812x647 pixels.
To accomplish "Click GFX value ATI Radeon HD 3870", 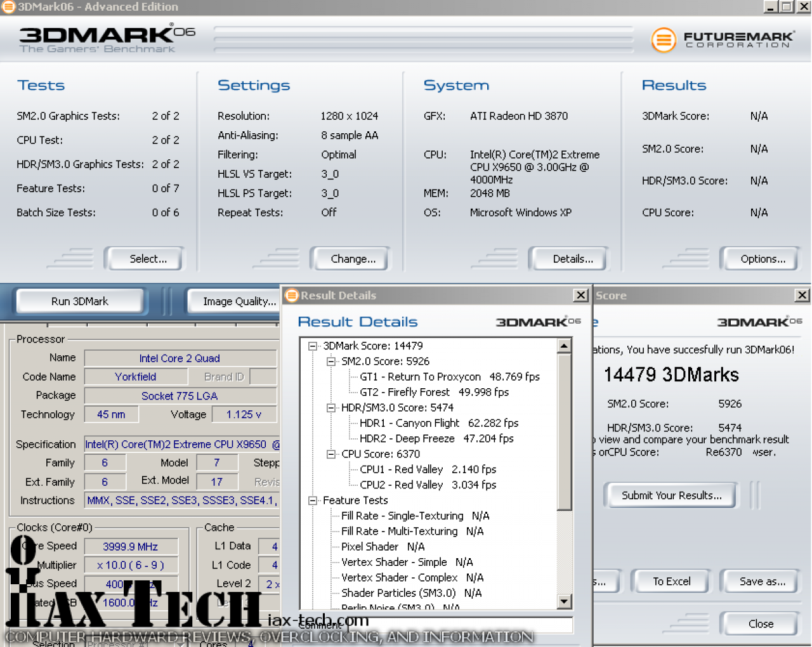I will click(519, 116).
